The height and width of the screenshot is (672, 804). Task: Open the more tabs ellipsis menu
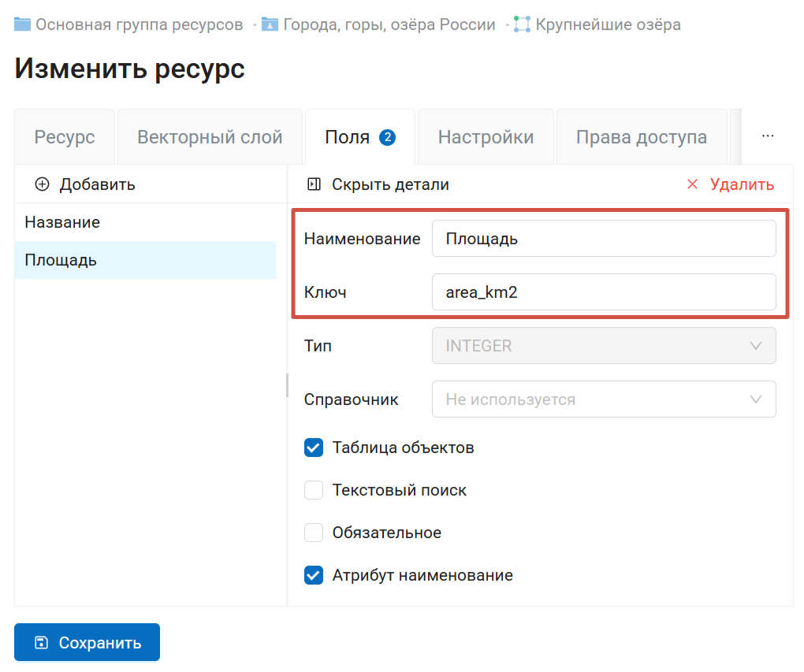pos(768,136)
